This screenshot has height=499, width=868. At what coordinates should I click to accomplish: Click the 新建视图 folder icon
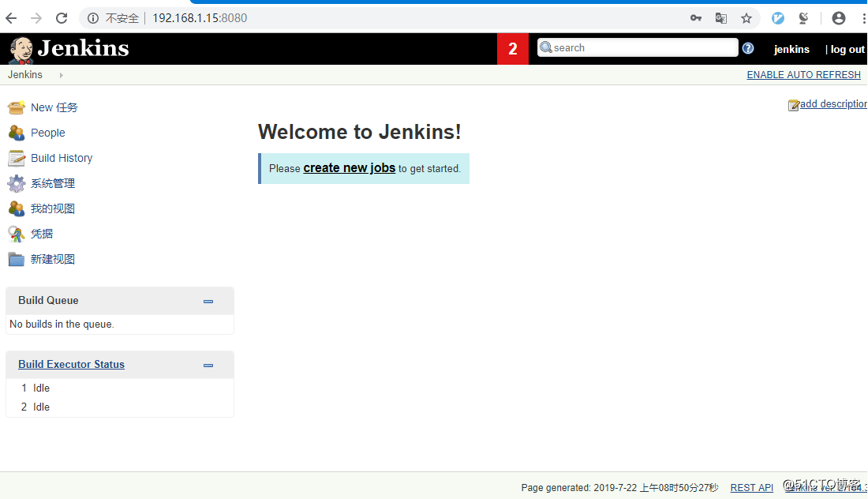point(16,259)
